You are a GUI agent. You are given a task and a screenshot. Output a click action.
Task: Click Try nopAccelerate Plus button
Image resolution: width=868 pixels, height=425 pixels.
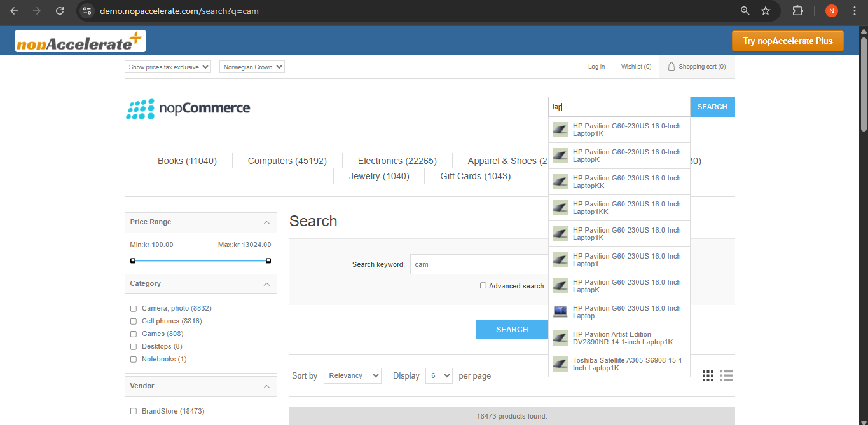pos(787,41)
